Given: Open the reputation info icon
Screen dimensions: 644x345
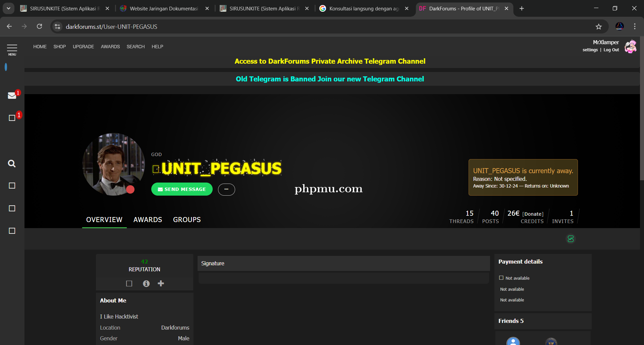Looking at the screenshot, I should tap(146, 283).
